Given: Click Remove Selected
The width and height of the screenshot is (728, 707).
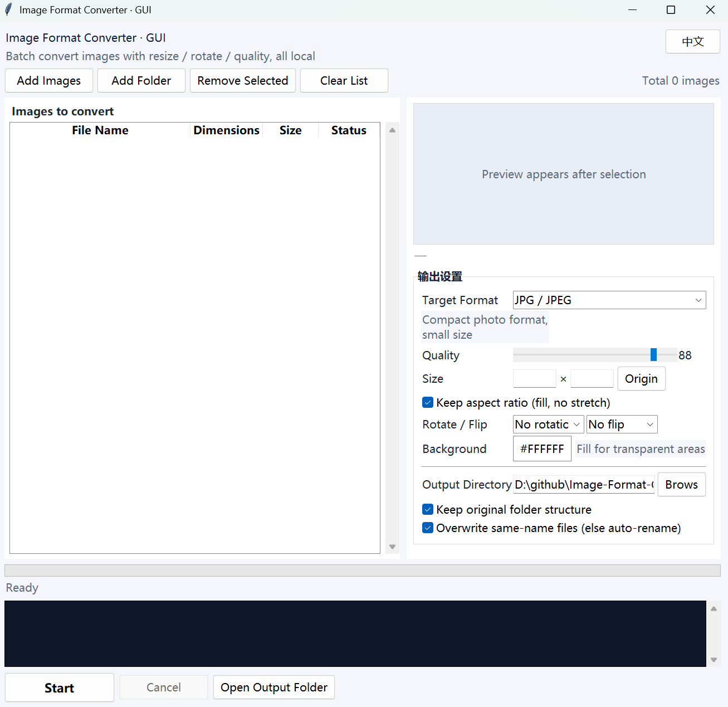Looking at the screenshot, I should [243, 81].
